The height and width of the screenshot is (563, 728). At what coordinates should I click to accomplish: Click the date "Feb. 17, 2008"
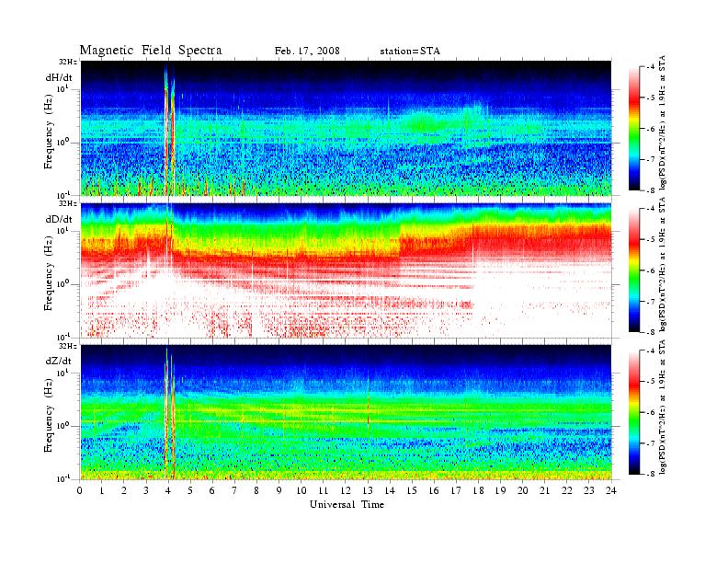click(x=307, y=52)
